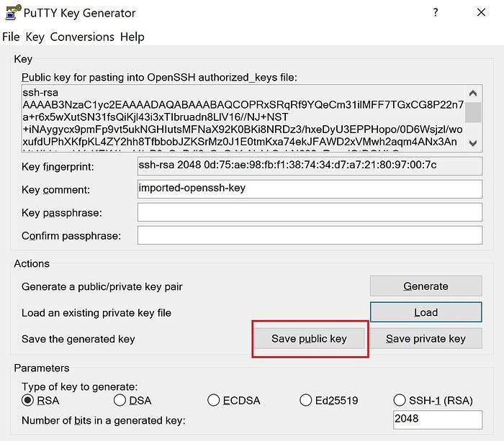This screenshot has height=441, width=504.
Task: Click the question mark help icon
Action: [x=435, y=12]
